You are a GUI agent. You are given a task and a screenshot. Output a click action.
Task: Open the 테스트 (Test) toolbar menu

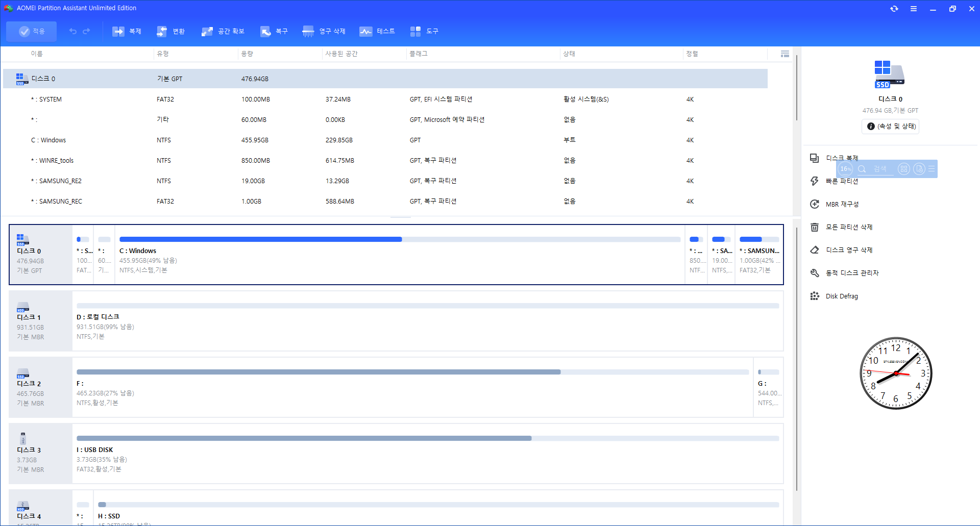(377, 31)
